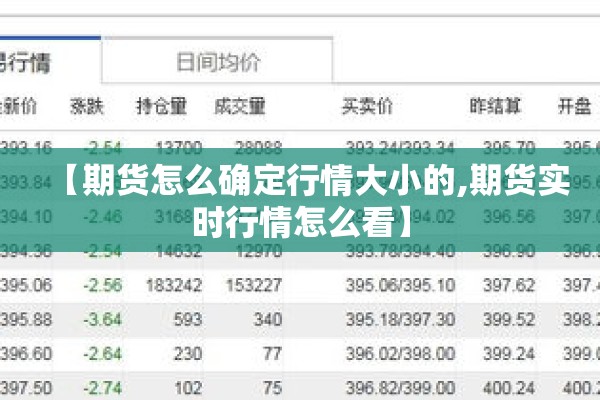Viewport: 600px width, 400px height.
Task: Click the 成交量 column header
Action: pyautogui.click(x=240, y=106)
